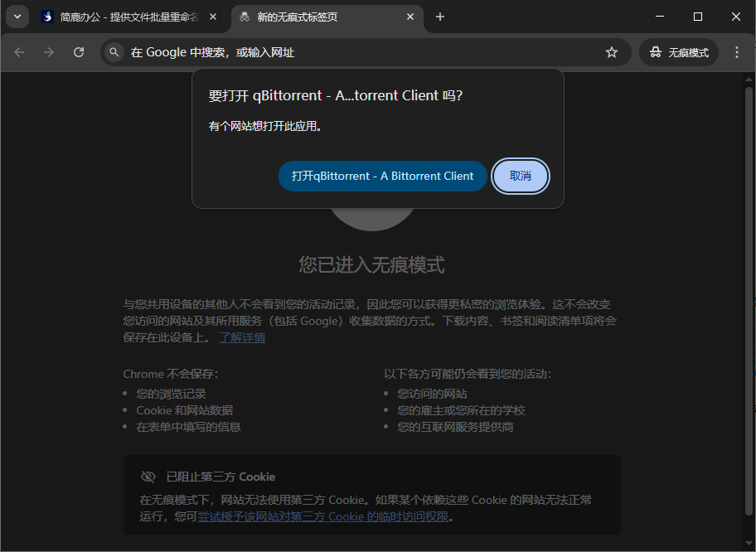756x552 pixels.
Task: Go back with the back arrow
Action: [x=19, y=52]
